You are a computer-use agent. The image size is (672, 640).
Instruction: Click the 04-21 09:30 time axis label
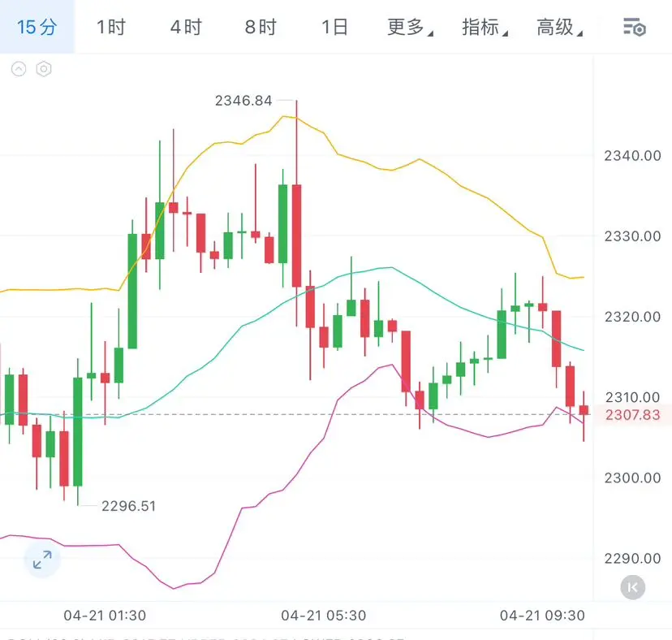[x=542, y=616]
